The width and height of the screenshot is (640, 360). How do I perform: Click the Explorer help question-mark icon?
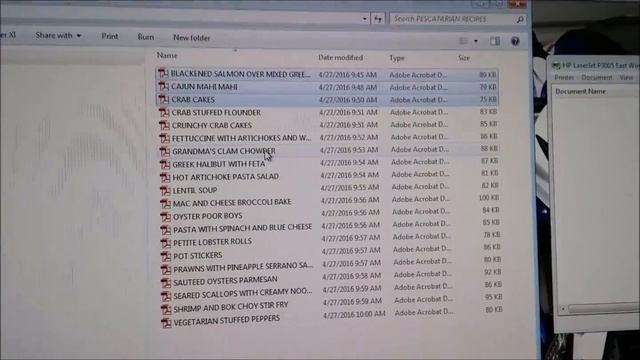[515, 41]
